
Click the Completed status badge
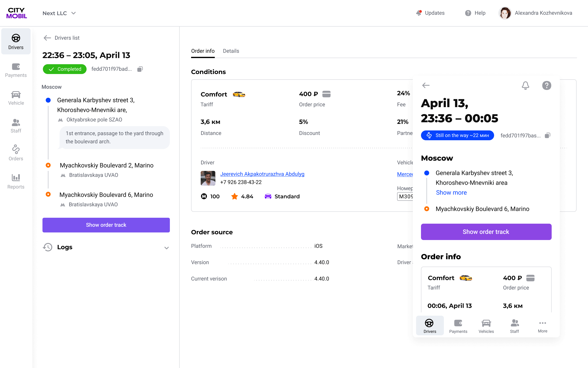(65, 69)
